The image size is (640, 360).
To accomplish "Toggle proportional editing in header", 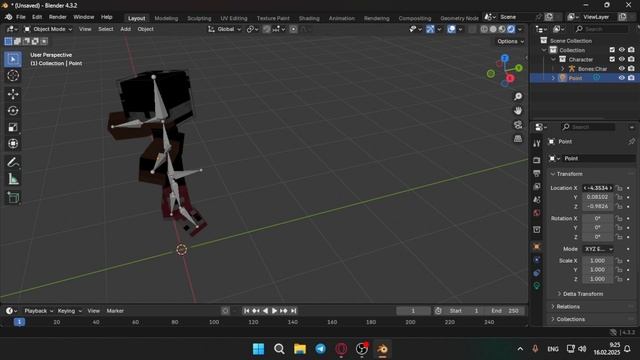I will pyautogui.click(x=293, y=29).
